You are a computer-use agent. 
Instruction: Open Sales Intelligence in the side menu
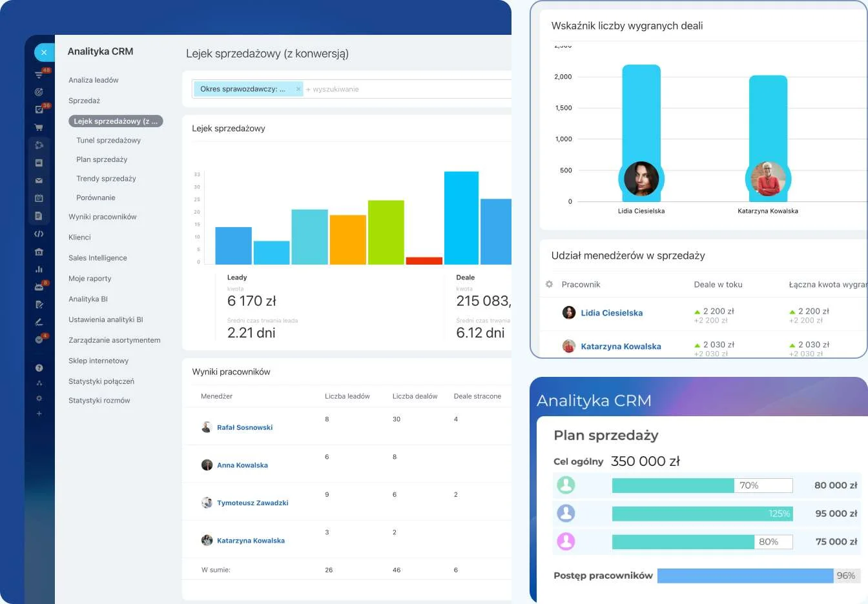click(x=98, y=258)
